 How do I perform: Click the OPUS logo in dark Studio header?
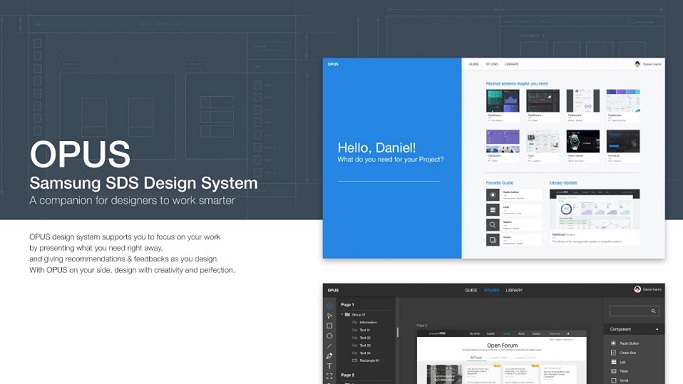tap(333, 290)
